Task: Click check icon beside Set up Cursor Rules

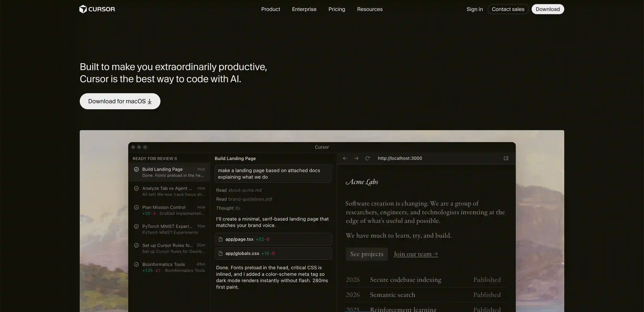Action: pos(136,246)
